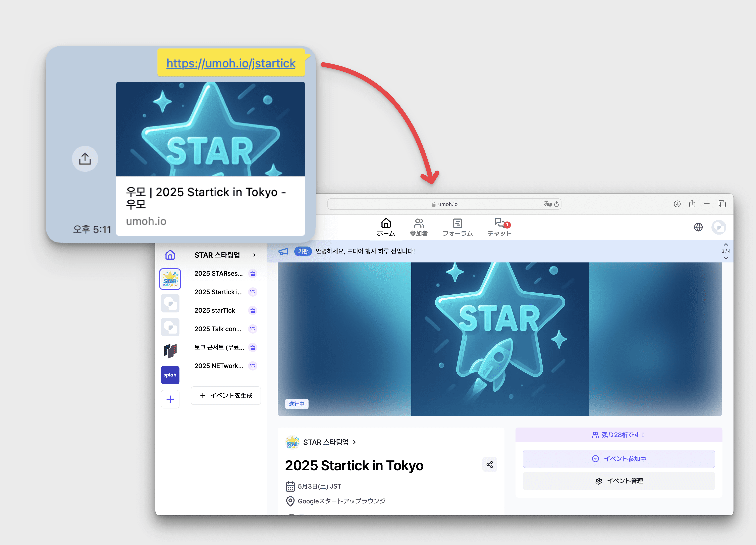
Task: Expand the STAR 스타팅업 sidebar chevron
Action: point(254,255)
